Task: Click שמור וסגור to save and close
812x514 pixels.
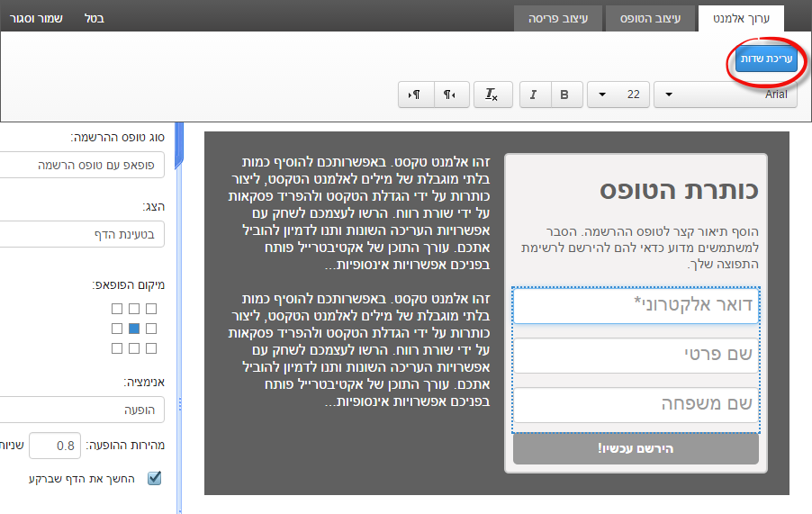Action: (36, 19)
